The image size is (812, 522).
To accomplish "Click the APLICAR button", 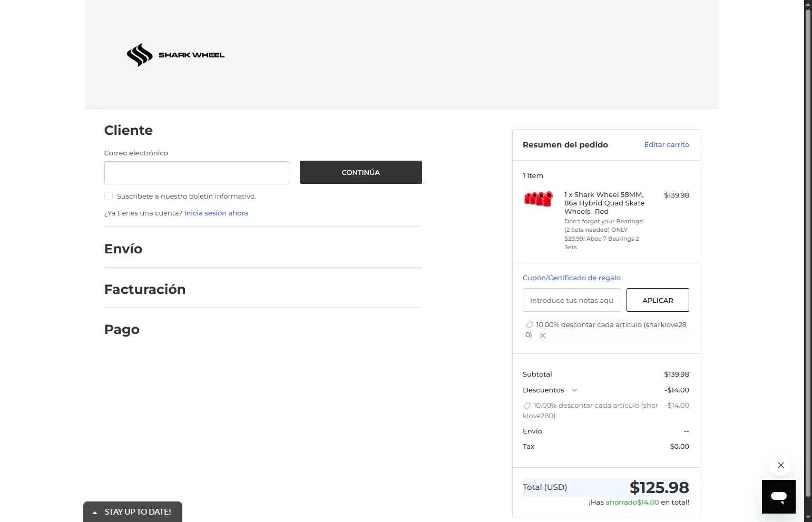I will 658,300.
